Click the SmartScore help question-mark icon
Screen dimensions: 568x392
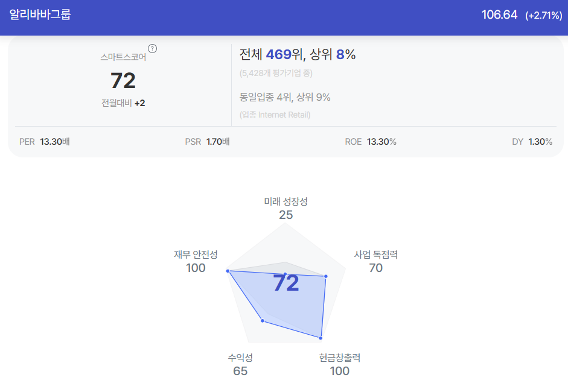click(x=153, y=48)
